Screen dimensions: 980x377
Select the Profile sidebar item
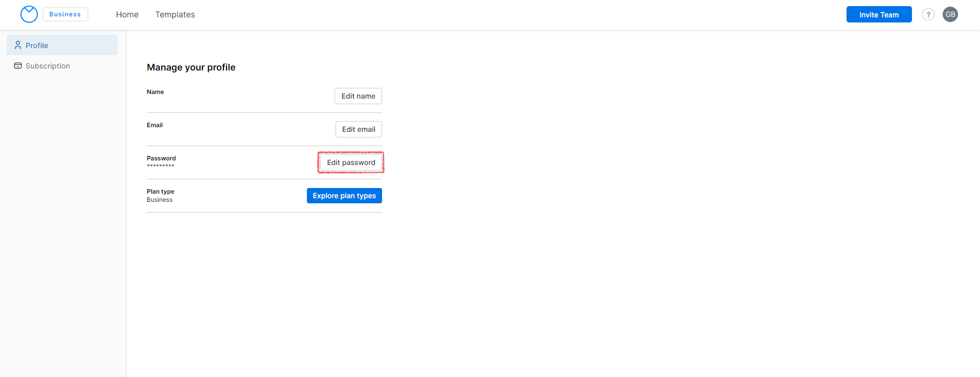(62, 45)
